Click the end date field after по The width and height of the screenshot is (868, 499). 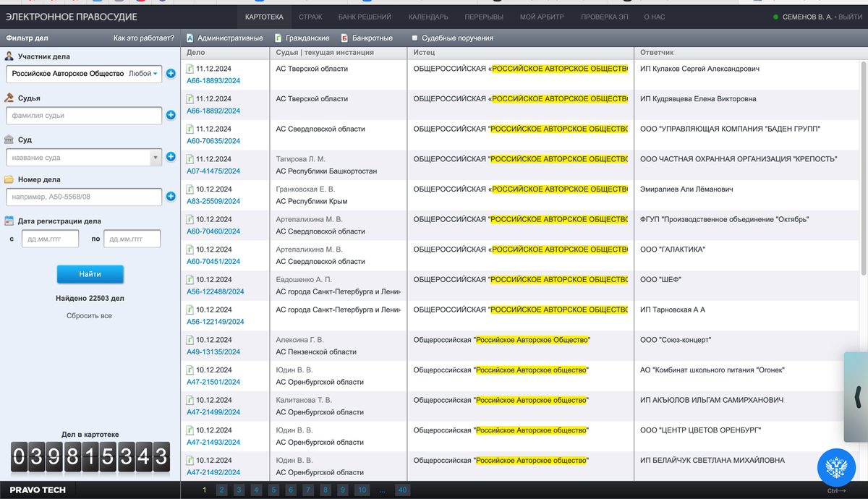132,239
